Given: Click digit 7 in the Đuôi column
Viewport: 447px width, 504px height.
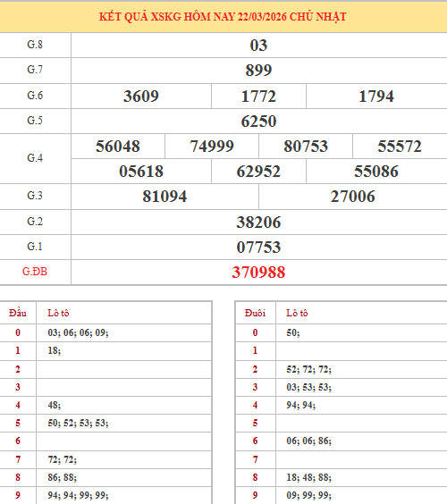Looking at the screenshot, I should tap(255, 460).
